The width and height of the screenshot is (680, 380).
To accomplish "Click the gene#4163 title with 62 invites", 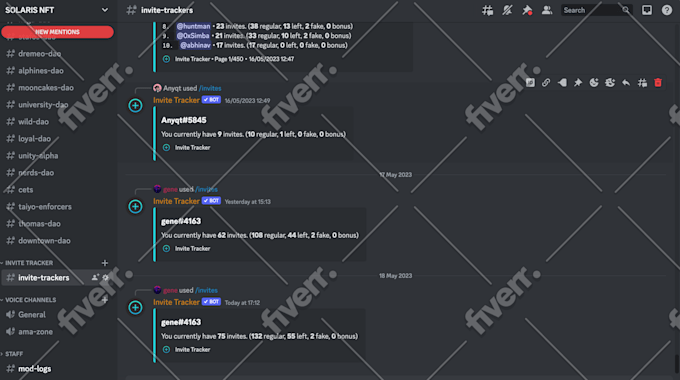I will (181, 221).
